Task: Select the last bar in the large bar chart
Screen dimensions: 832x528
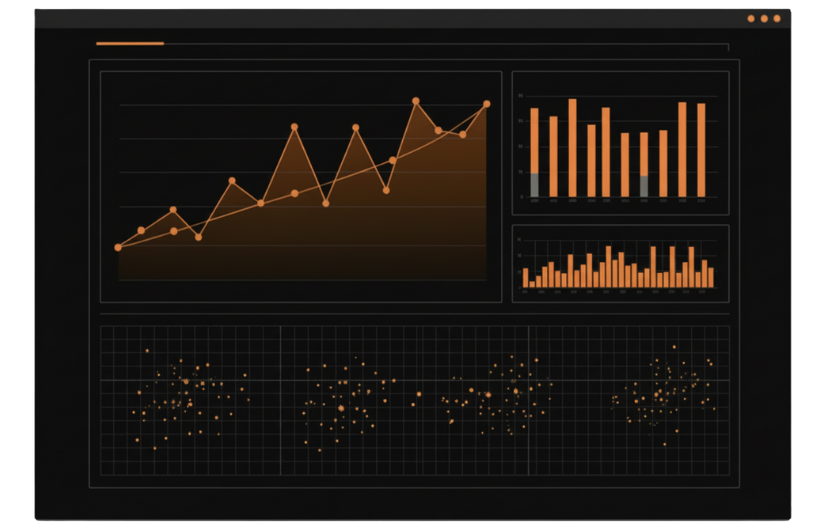Action: pyautogui.click(x=701, y=150)
